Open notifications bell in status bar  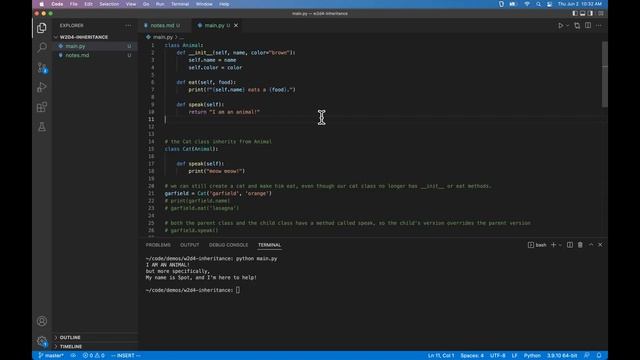(x=599, y=356)
